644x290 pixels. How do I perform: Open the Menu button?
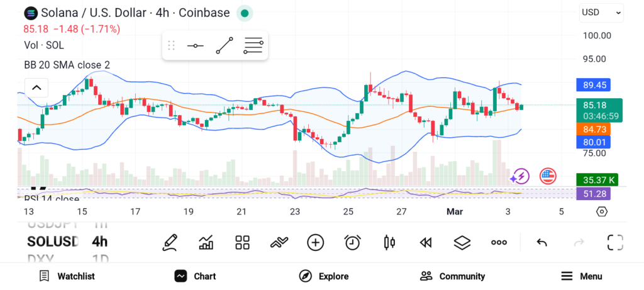582,276
